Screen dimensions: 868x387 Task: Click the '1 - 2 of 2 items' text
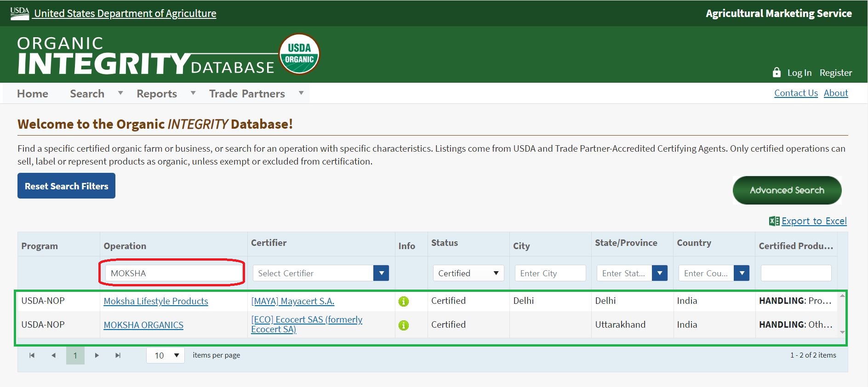[x=813, y=355]
